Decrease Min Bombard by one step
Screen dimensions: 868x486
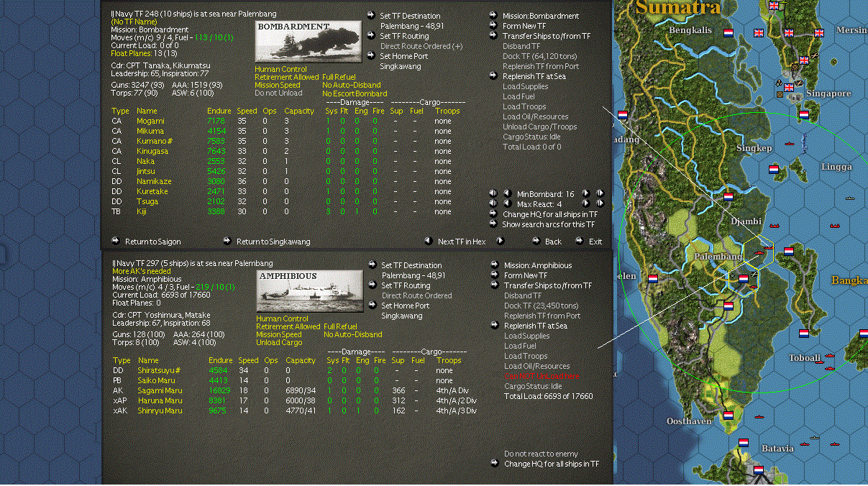(507, 193)
